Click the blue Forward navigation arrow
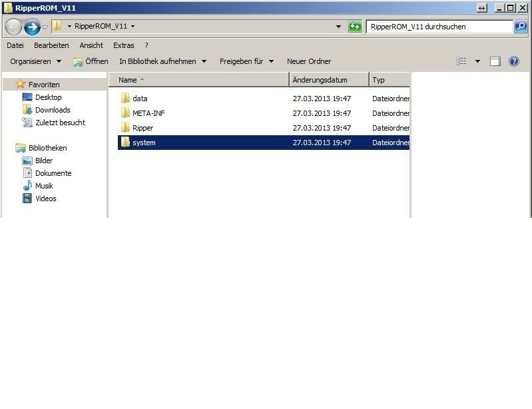 coord(32,27)
